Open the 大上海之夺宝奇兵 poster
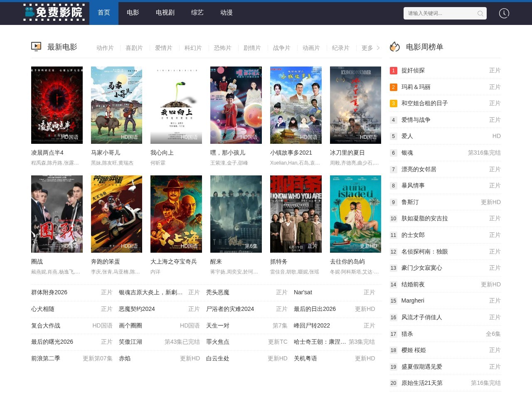532x399 pixels. click(176, 214)
